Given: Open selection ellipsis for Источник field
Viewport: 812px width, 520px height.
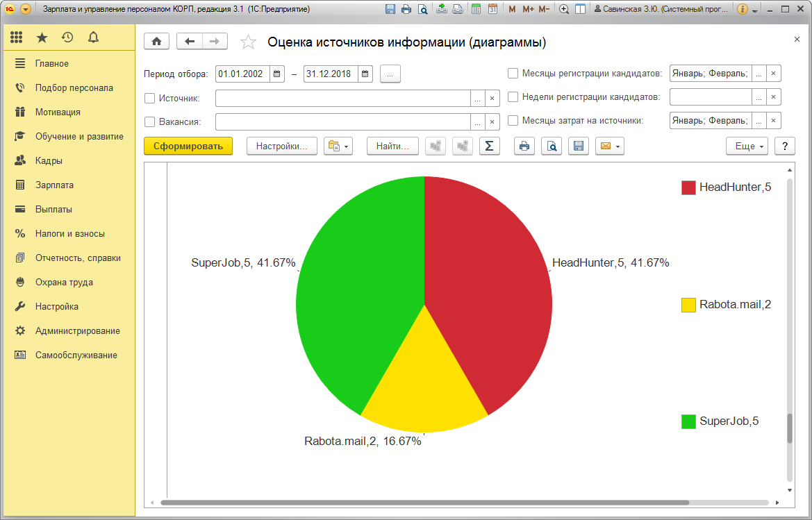Looking at the screenshot, I should (x=477, y=98).
